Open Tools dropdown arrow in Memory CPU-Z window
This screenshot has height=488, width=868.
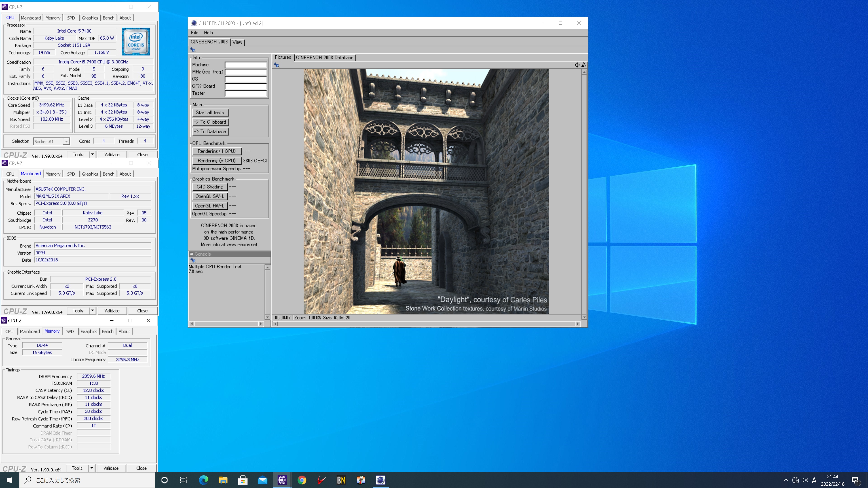coord(91,468)
